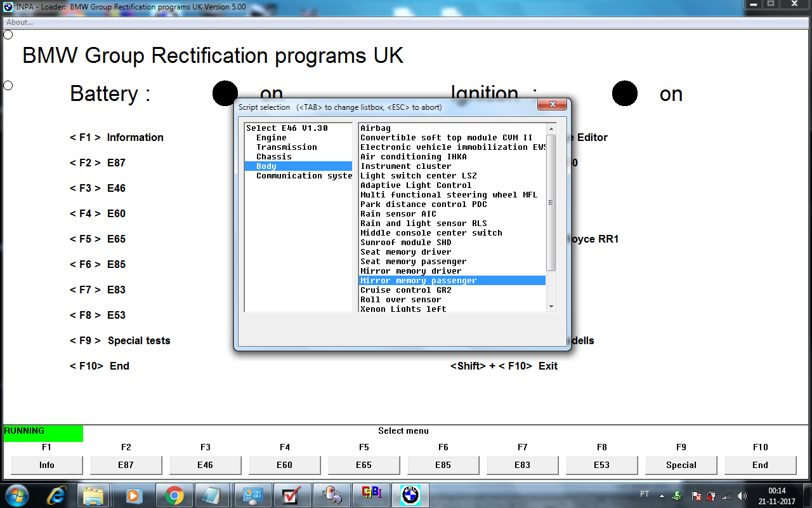Choose Air conditioning IHKA script

(x=452, y=157)
